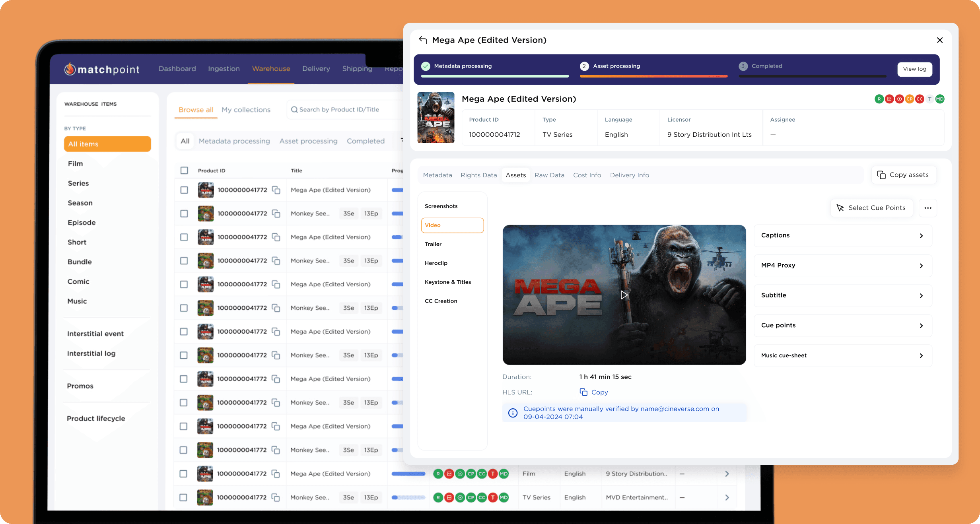Tick the checkbox in the 9 Story Distribution Film row
This screenshot has width=980, height=524.
click(x=183, y=474)
